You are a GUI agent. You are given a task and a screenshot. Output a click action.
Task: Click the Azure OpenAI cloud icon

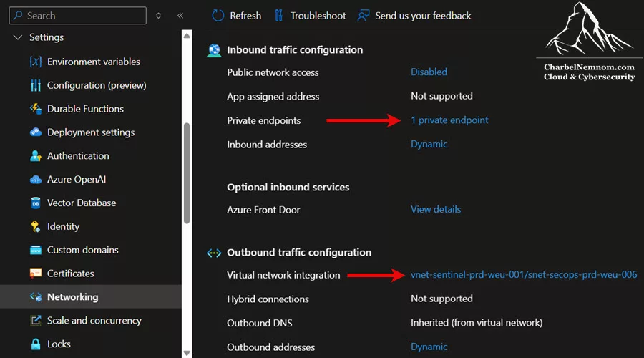pyautogui.click(x=36, y=180)
